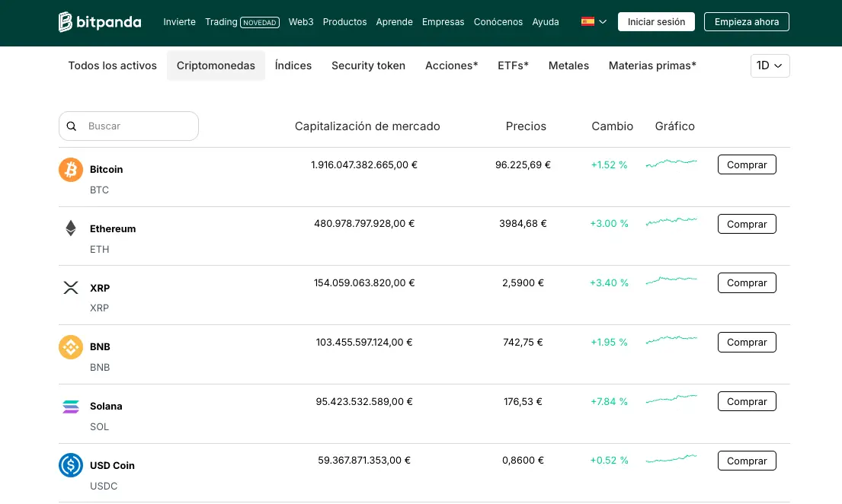Select the Criptomonedas tab
The image size is (842, 504).
coord(216,65)
